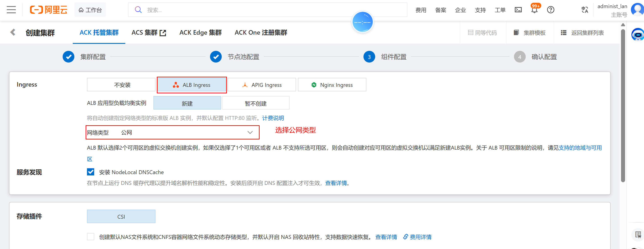The height and width of the screenshot is (249, 644).
Task: Click the scrollbar up arrow
Action: (623, 25)
